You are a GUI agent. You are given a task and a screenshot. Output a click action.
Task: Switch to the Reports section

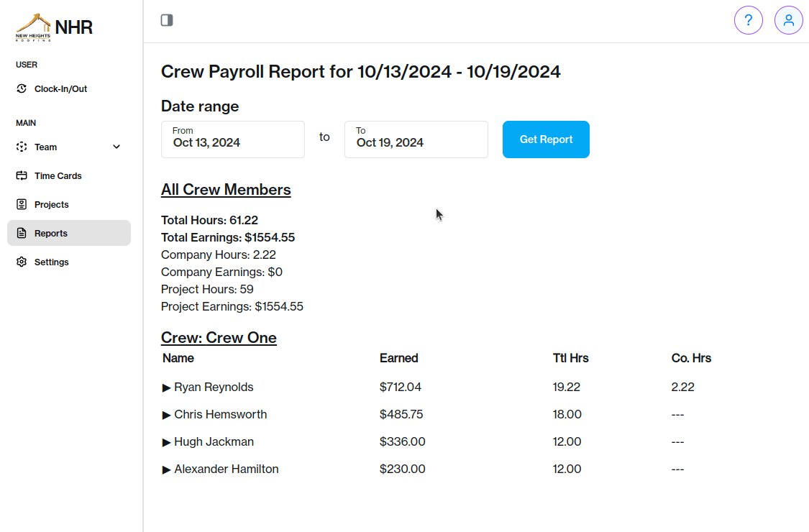51,233
